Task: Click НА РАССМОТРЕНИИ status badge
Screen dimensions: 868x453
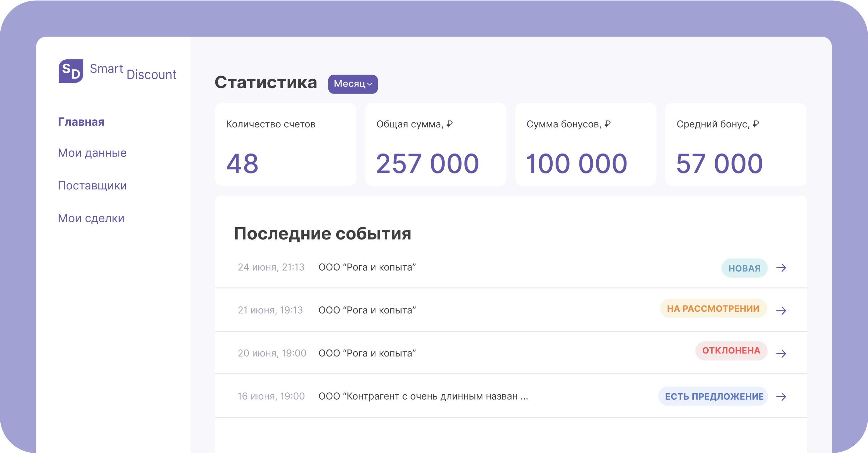Action: 713,309
